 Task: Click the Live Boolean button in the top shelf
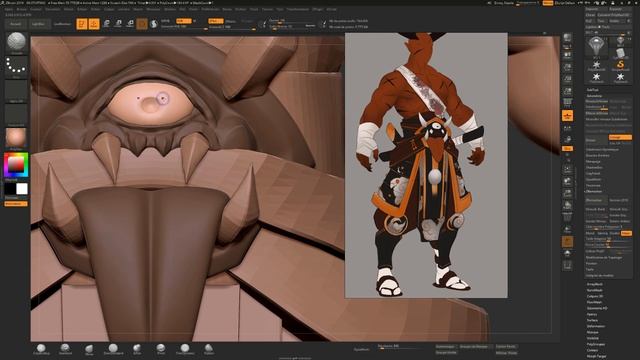click(x=62, y=24)
